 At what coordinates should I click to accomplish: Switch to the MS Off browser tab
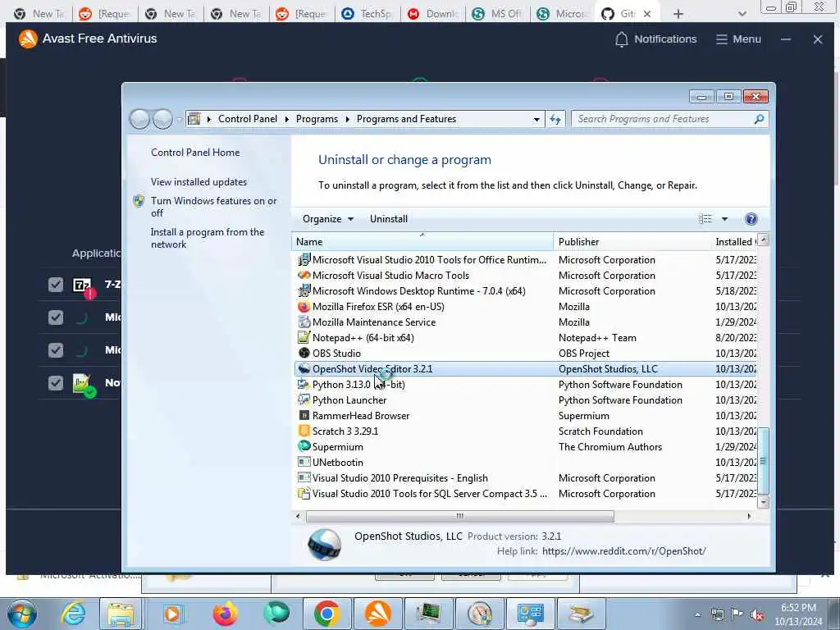[x=498, y=14]
